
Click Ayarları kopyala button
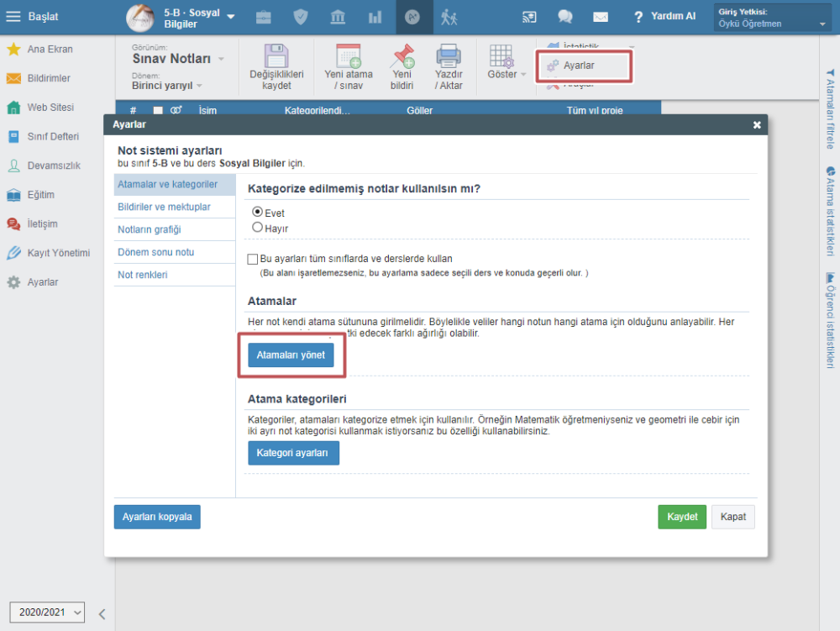pyautogui.click(x=157, y=517)
